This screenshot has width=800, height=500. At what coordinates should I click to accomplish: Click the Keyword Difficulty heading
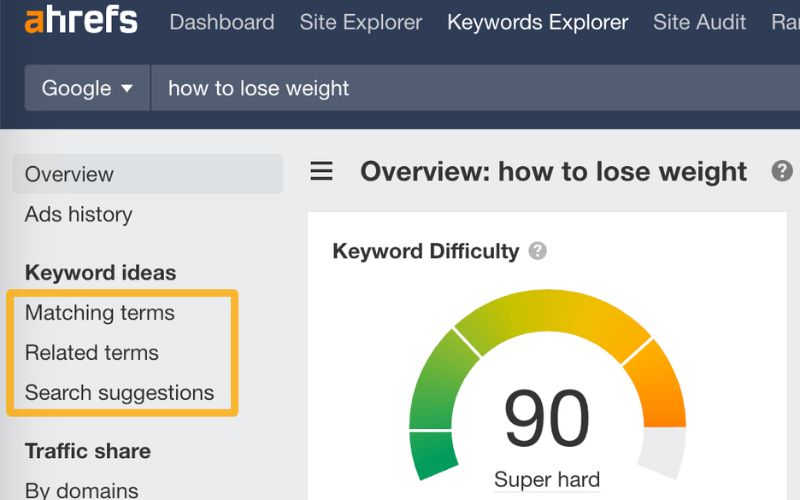(x=426, y=251)
